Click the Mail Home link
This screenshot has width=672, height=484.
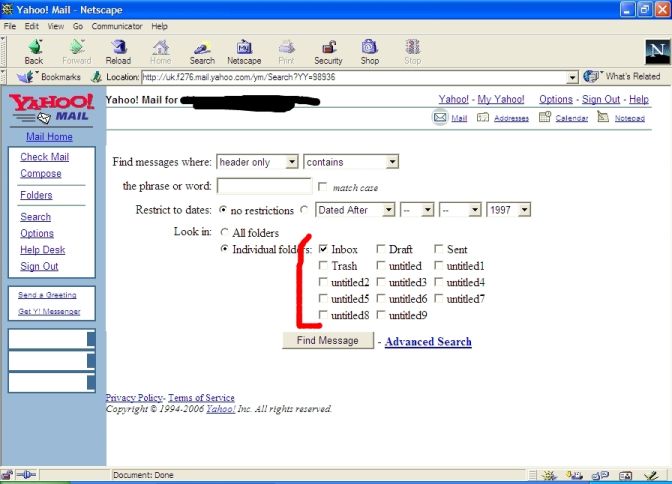click(49, 136)
